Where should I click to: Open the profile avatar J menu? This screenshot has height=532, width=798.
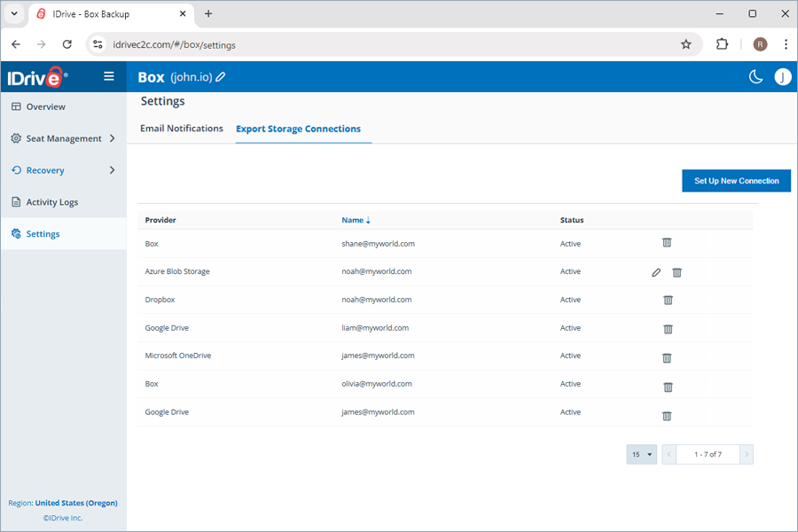pyautogui.click(x=783, y=77)
